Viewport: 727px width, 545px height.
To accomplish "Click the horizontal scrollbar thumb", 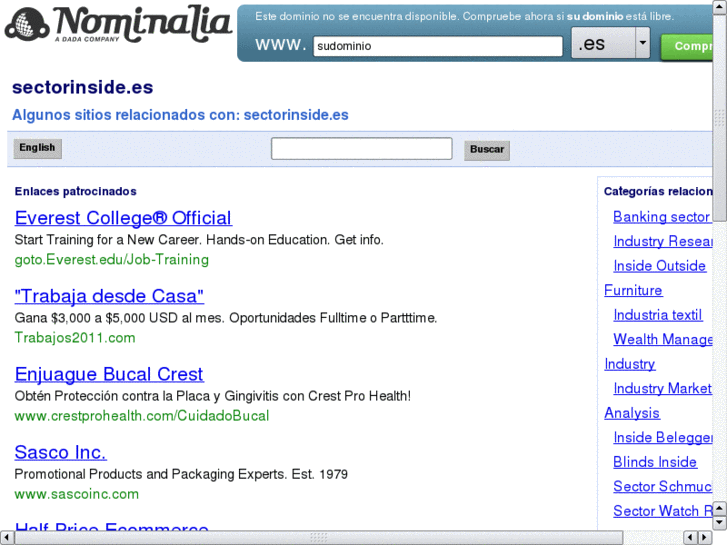I will (318, 538).
